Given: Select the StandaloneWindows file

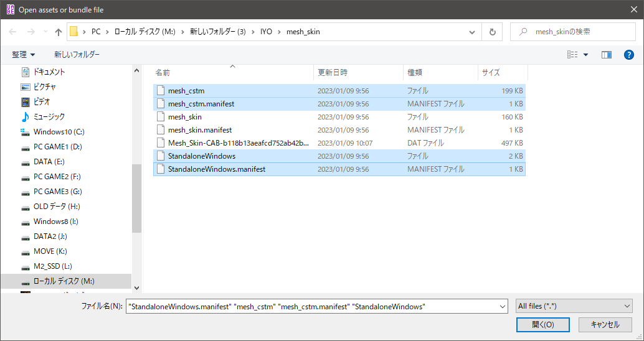Looking at the screenshot, I should click(339, 156).
